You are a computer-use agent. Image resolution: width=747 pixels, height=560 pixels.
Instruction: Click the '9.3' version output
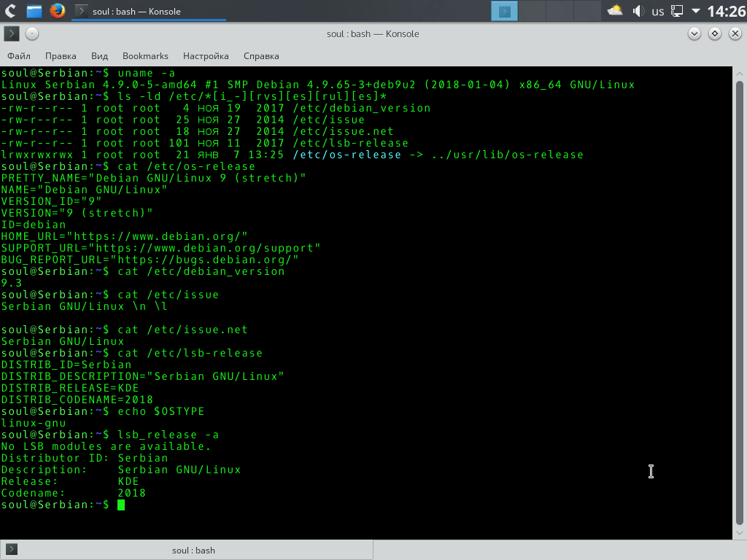[12, 283]
